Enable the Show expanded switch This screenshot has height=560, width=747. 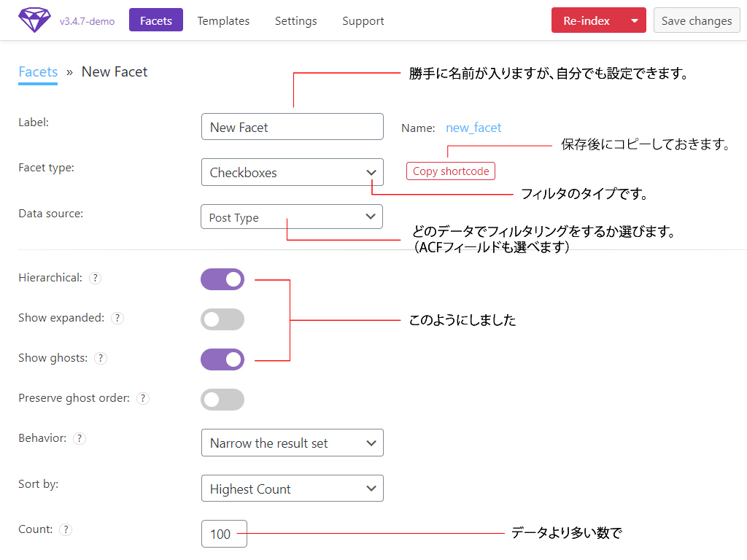[x=222, y=319]
